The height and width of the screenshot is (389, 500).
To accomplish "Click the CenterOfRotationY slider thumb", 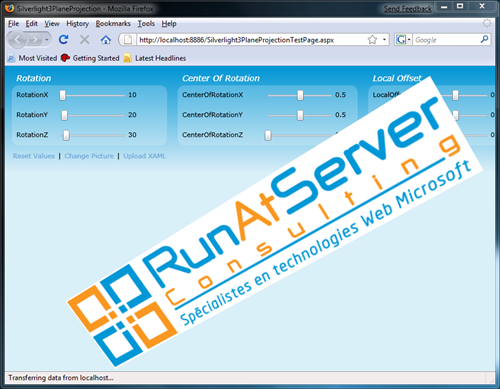I will (300, 115).
